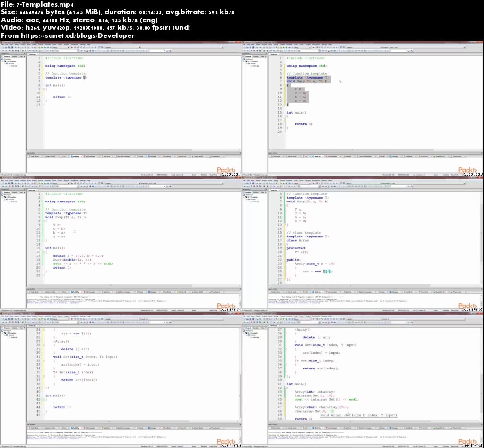Image resolution: width=484 pixels, height=448 pixels.
Task: Open the thumbnail showing 'Array<char> chararray(256);'
Action: (363, 379)
